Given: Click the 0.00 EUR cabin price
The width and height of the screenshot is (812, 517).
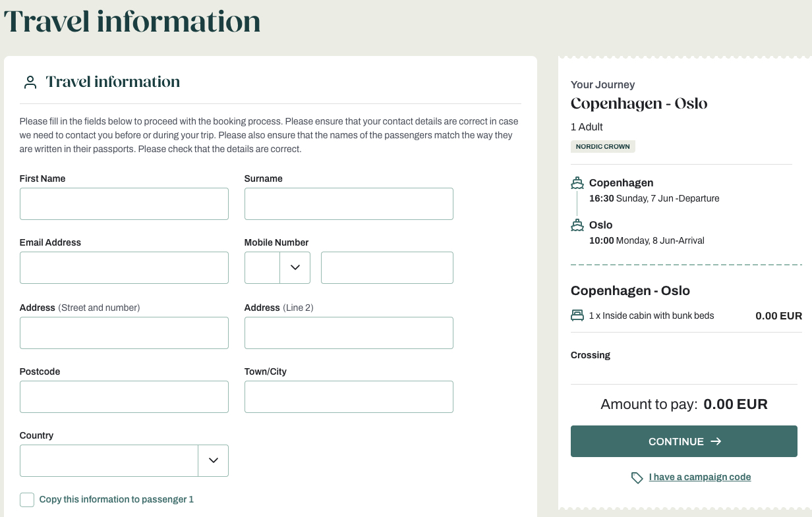Looking at the screenshot, I should [x=779, y=315].
